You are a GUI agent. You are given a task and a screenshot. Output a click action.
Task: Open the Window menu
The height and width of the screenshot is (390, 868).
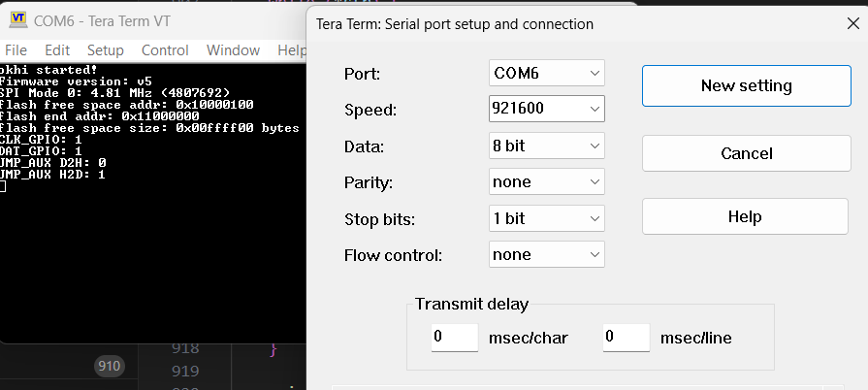(233, 50)
